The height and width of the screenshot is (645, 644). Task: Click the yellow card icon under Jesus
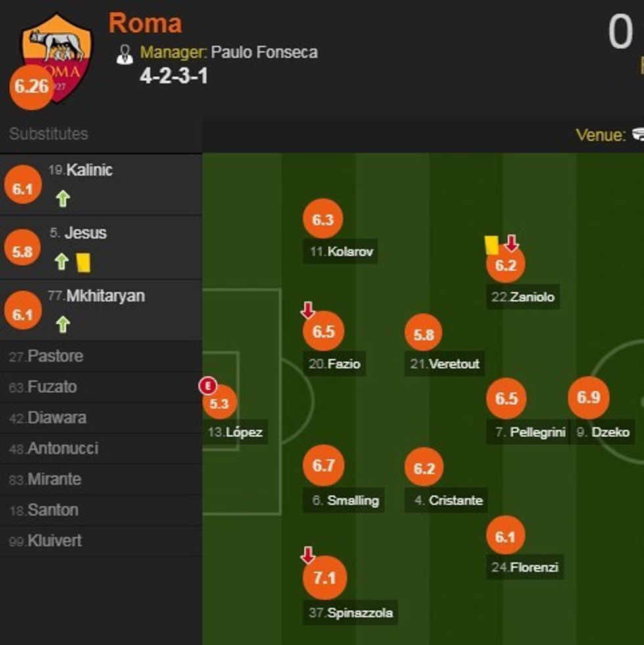click(x=83, y=263)
